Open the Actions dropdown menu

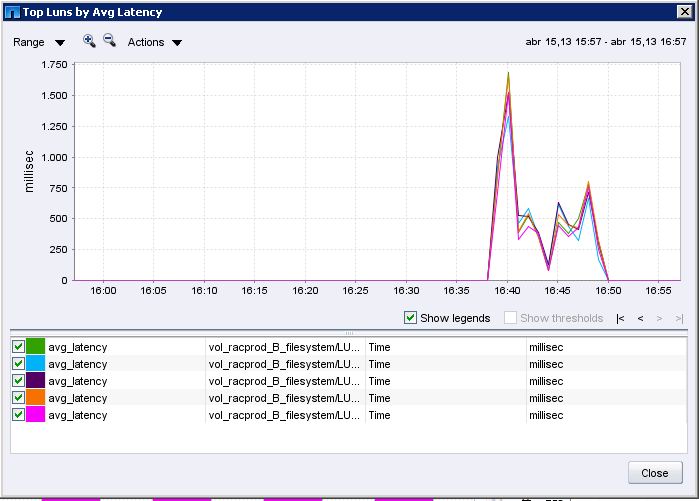(155, 43)
